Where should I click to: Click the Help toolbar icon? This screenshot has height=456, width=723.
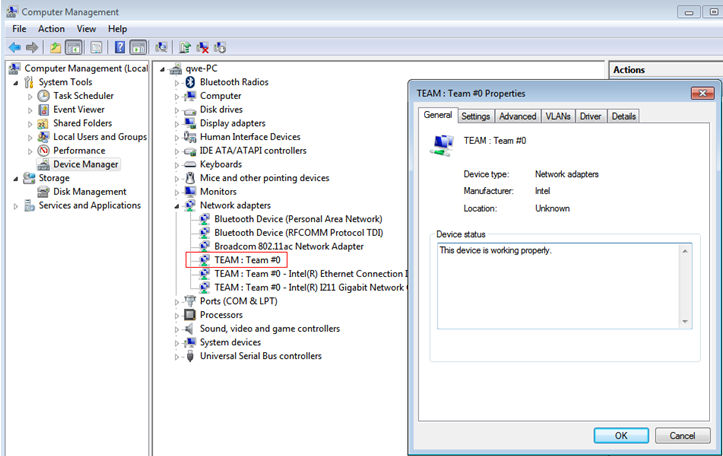click(x=119, y=47)
